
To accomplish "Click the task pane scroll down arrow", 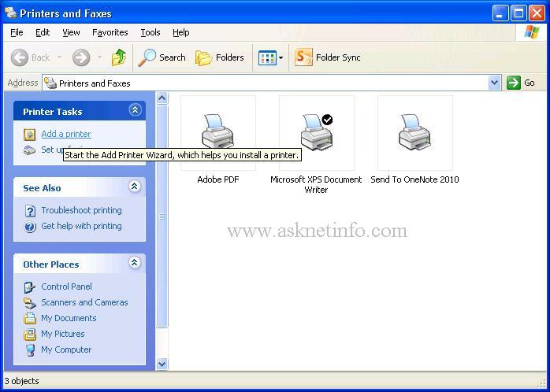I will pos(162,364).
